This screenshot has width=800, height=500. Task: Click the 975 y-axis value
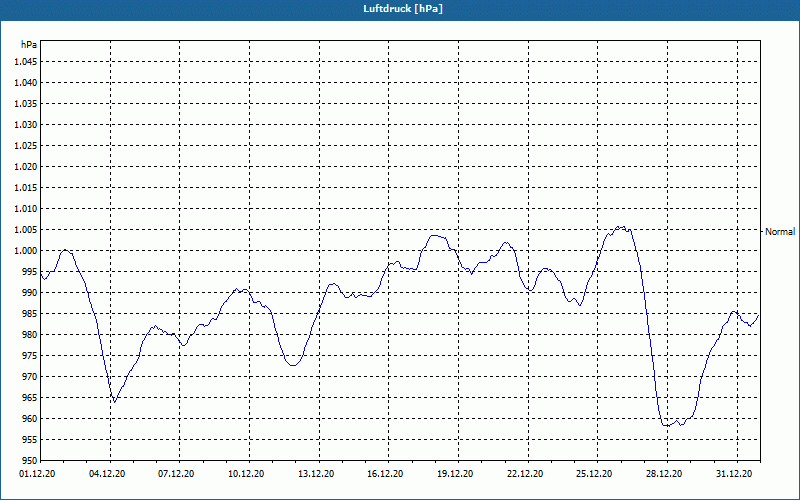click(30, 356)
